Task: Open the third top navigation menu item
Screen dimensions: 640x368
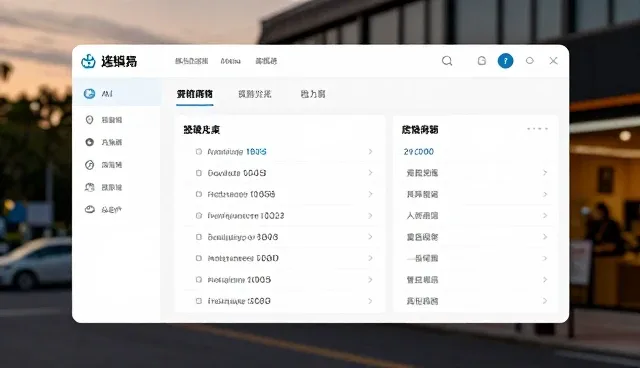Action: click(266, 61)
